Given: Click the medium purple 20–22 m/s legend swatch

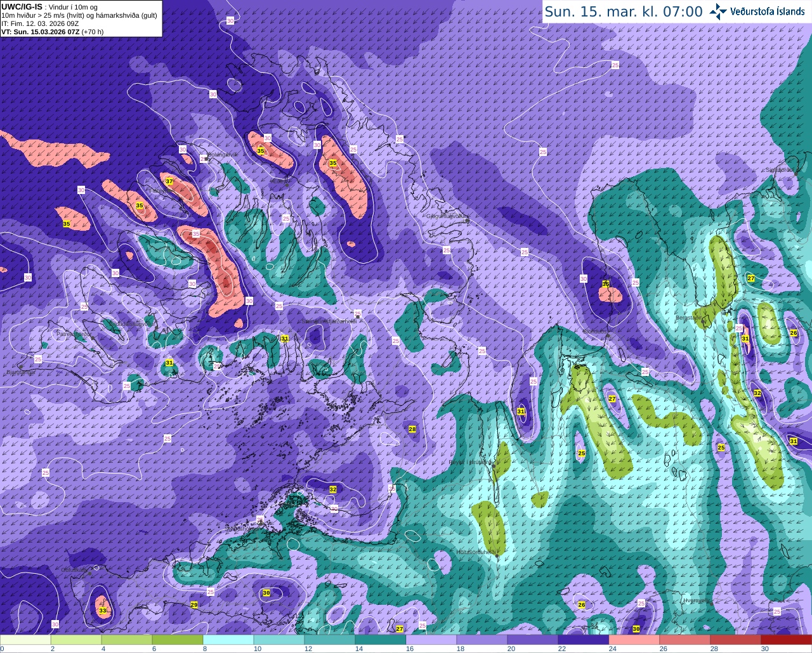Looking at the screenshot, I should point(533,640).
